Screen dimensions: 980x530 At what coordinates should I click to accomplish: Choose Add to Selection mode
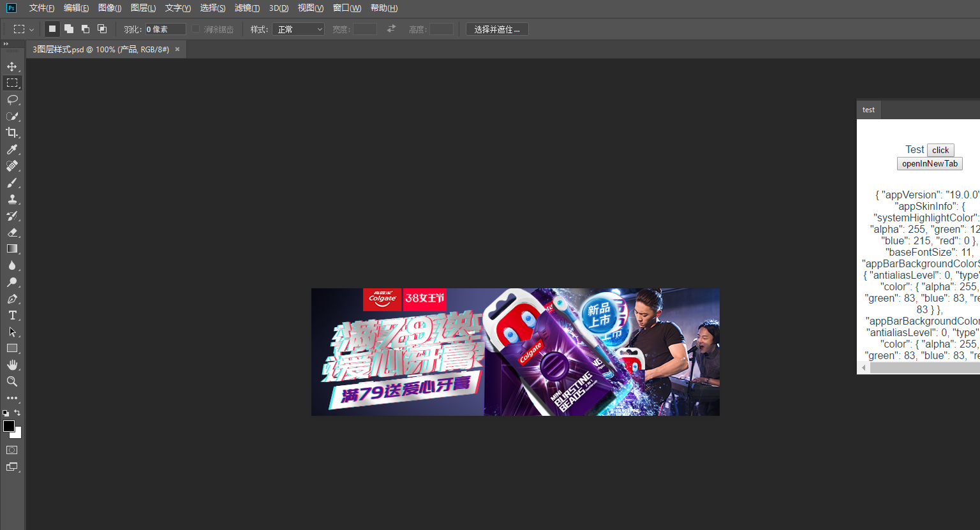pos(69,29)
